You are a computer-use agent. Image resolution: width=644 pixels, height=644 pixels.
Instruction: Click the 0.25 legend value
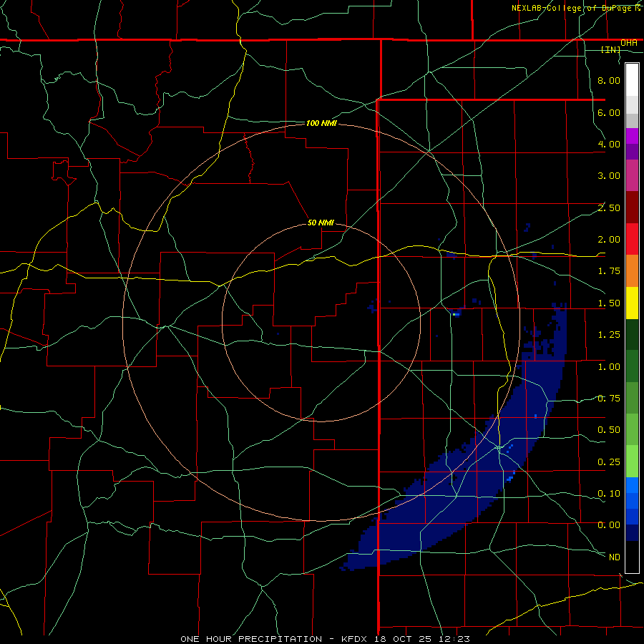click(609, 462)
